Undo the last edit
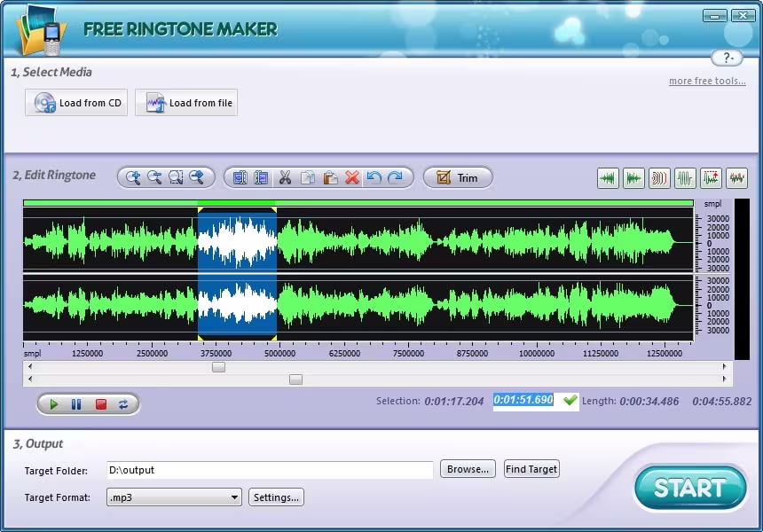The width and height of the screenshot is (763, 532). coord(374,178)
